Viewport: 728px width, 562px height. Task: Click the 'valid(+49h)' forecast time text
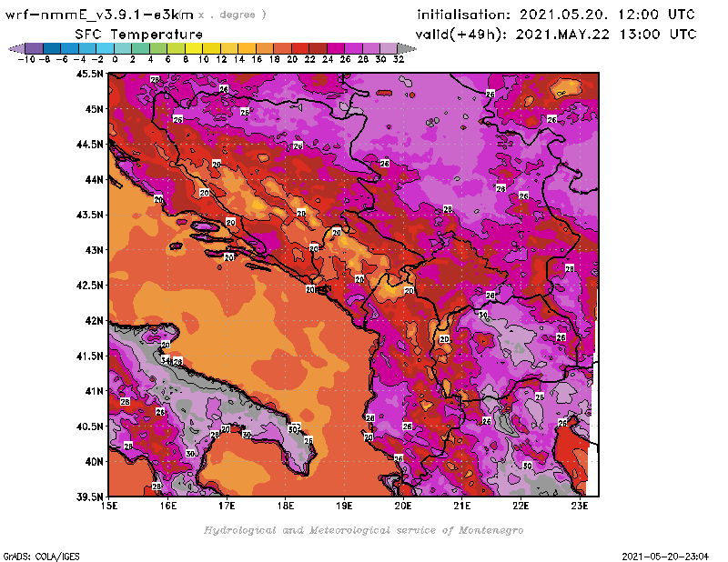(556, 35)
